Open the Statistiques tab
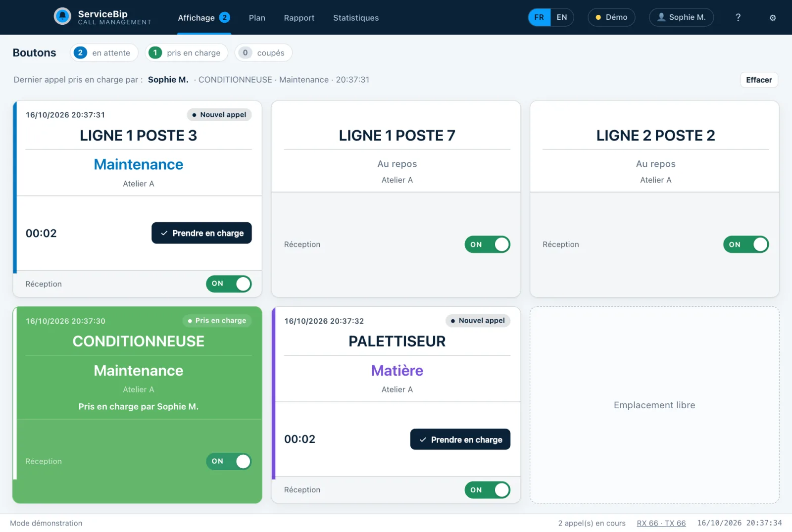 click(x=356, y=18)
